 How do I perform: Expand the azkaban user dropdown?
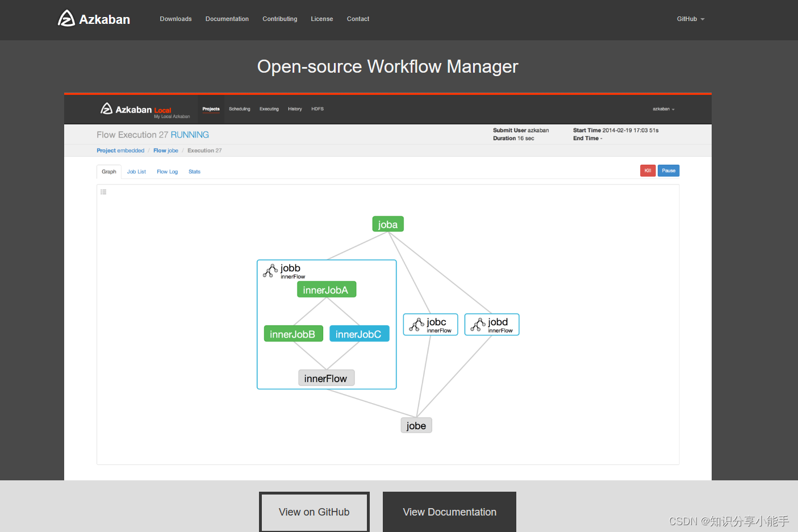click(663, 109)
